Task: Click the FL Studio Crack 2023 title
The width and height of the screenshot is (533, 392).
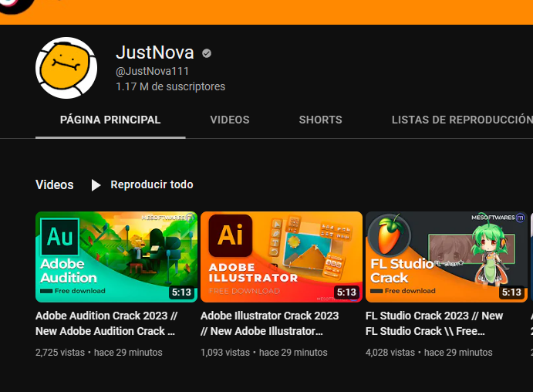Action: [434, 323]
